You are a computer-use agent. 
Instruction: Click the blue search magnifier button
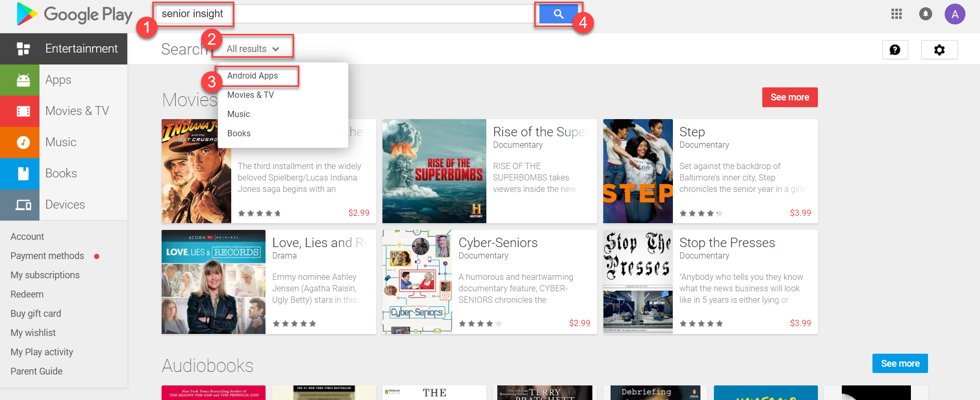pyautogui.click(x=559, y=14)
